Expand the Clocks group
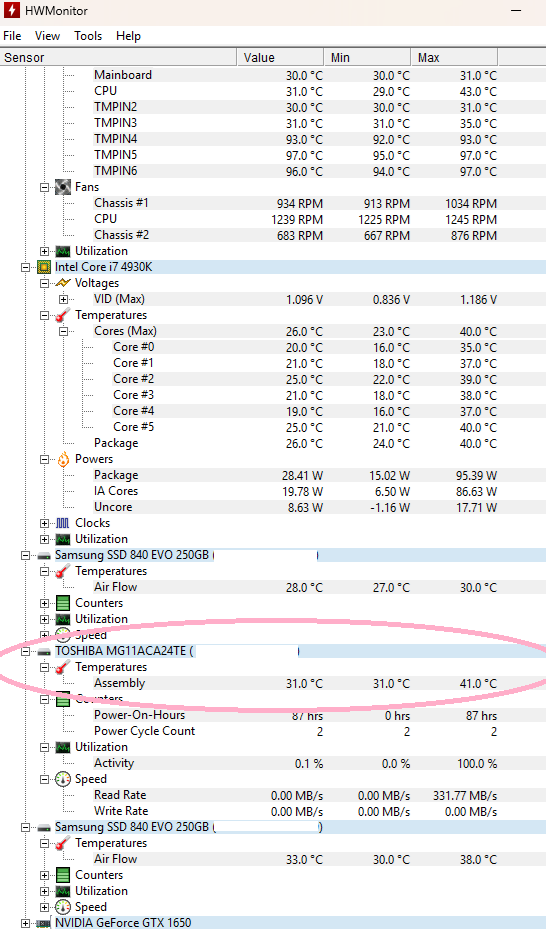 click(x=44, y=523)
